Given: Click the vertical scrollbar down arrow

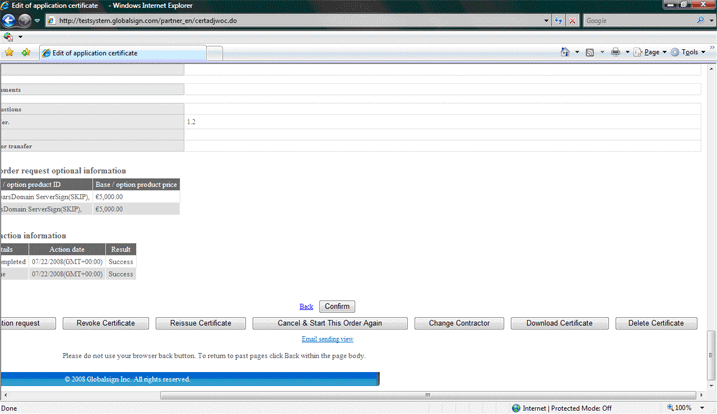Looking at the screenshot, I should tap(712, 386).
